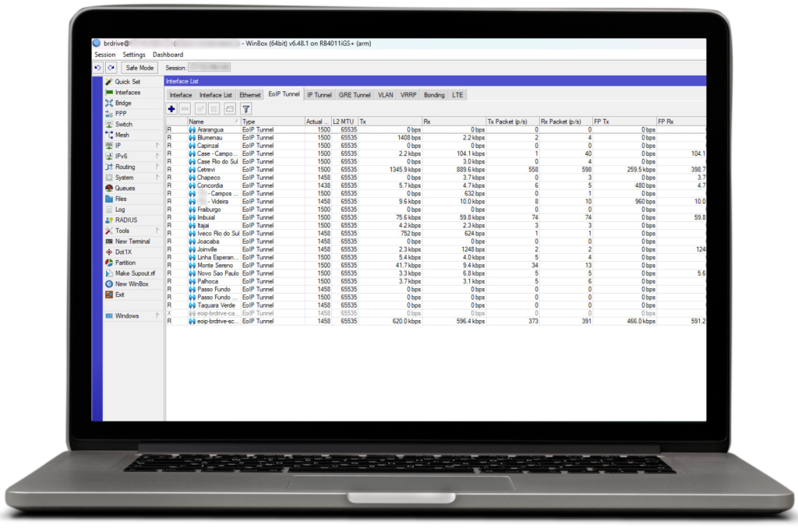
Task: Open the PPP section
Action: point(121,114)
